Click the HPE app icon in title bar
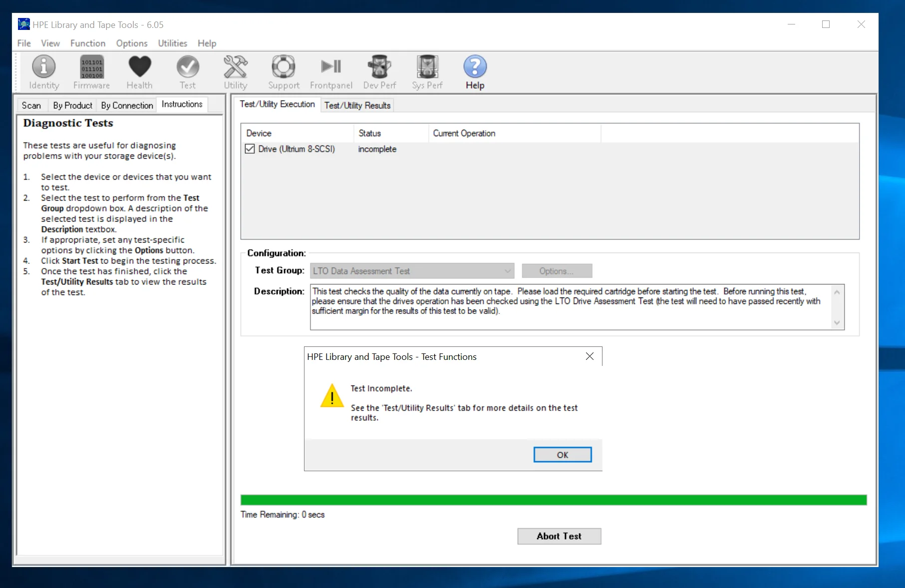Screen dimensions: 905x588 23,24
